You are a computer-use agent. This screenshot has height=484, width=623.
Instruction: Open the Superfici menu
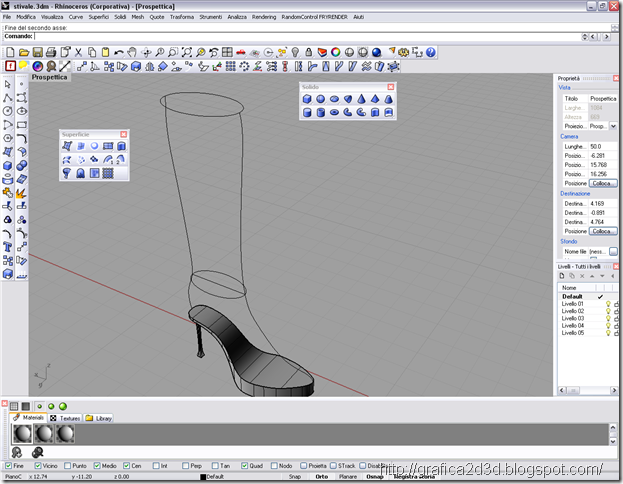pos(99,17)
